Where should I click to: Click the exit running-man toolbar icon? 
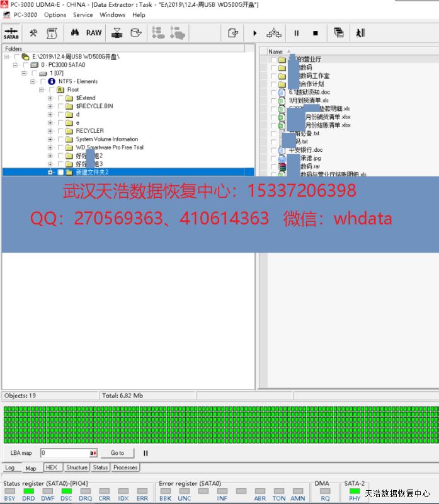pos(360,33)
